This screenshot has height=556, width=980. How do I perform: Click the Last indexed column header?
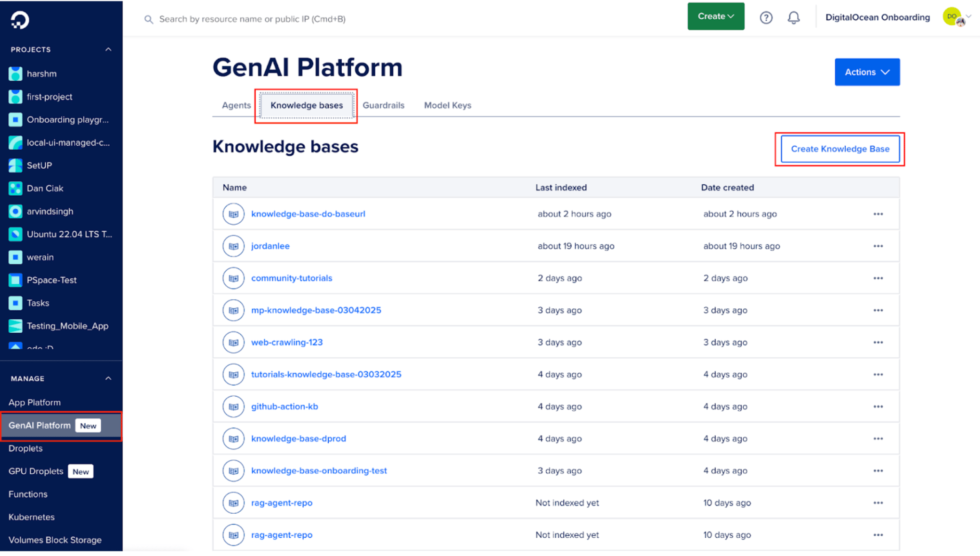pos(561,188)
